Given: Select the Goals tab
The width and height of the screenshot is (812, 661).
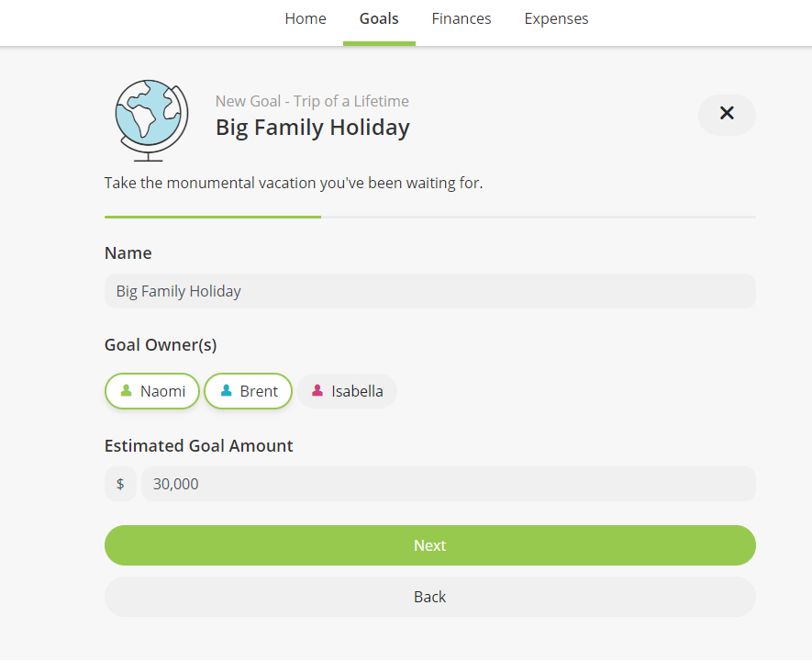Looking at the screenshot, I should tap(379, 18).
